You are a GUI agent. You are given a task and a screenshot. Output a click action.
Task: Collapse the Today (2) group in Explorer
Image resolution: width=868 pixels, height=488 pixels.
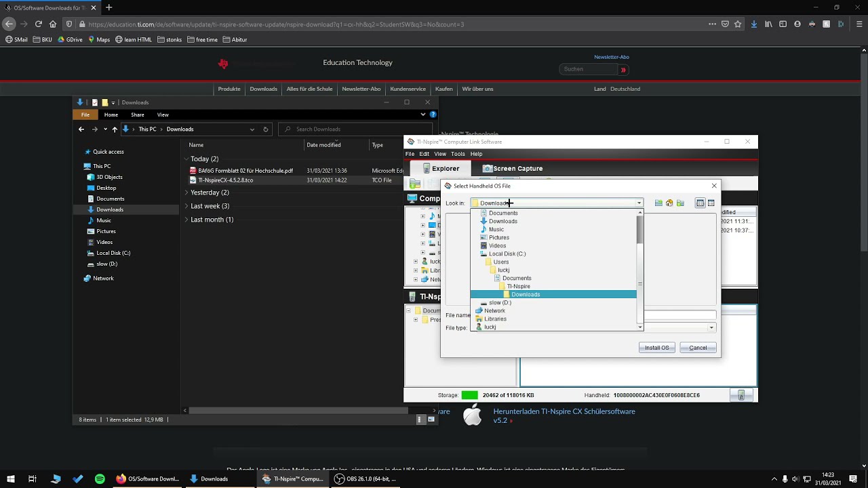[x=186, y=159]
